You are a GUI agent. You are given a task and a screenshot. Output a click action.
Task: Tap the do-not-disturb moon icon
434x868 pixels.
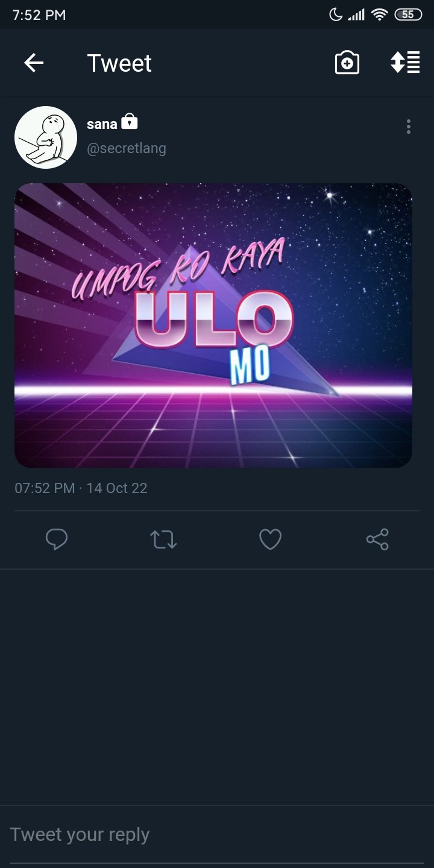coord(336,14)
